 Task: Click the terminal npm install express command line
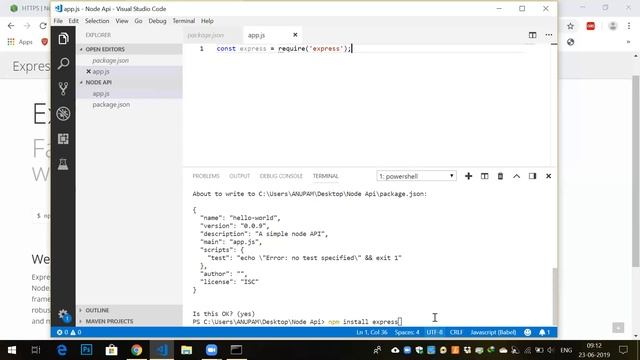tap(298, 322)
